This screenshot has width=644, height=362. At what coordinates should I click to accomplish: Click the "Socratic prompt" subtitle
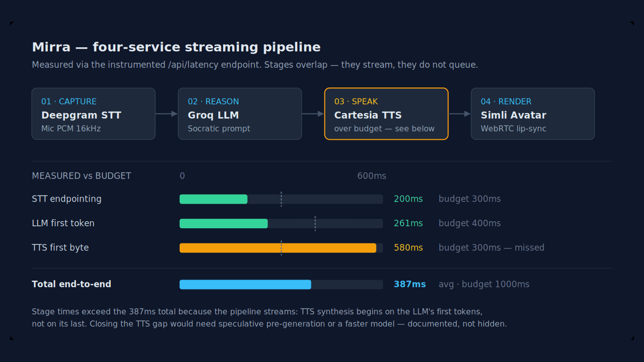pyautogui.click(x=219, y=129)
